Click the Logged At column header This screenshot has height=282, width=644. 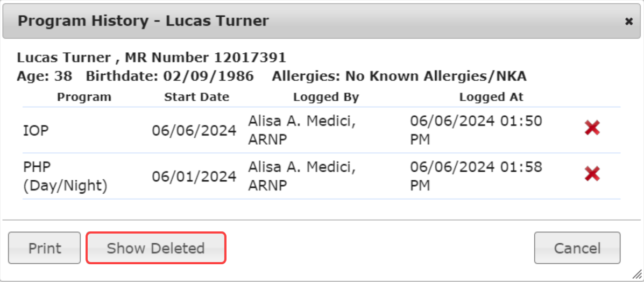tap(491, 97)
